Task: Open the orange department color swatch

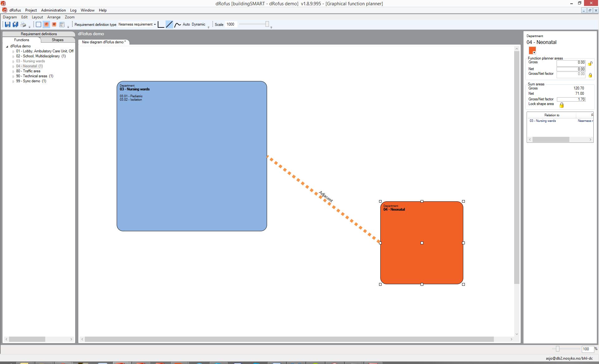Action: pos(532,50)
